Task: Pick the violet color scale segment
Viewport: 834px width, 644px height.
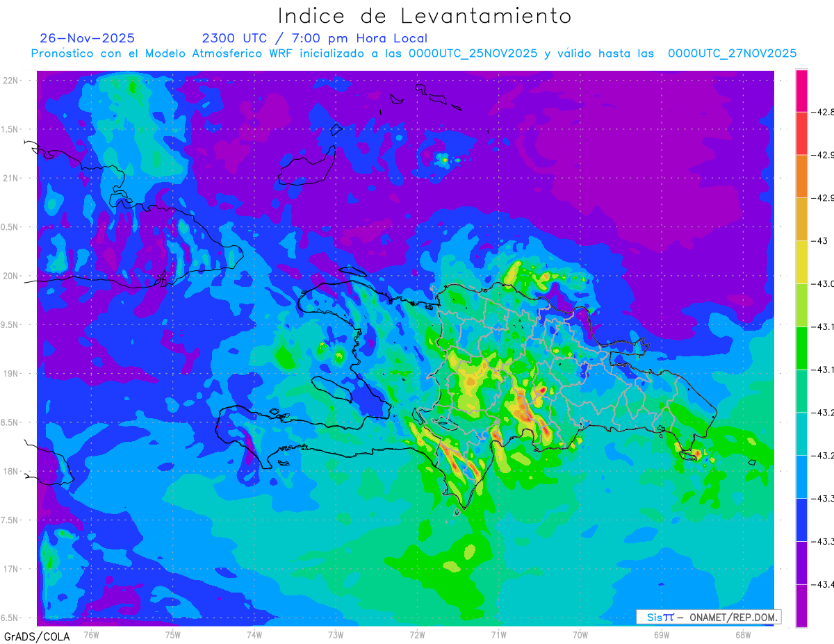Action: [x=801, y=563]
